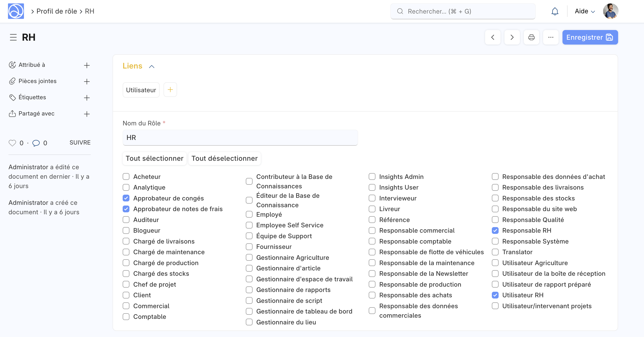Click inside the Nom du Rôle field
644x337 pixels.
240,137
